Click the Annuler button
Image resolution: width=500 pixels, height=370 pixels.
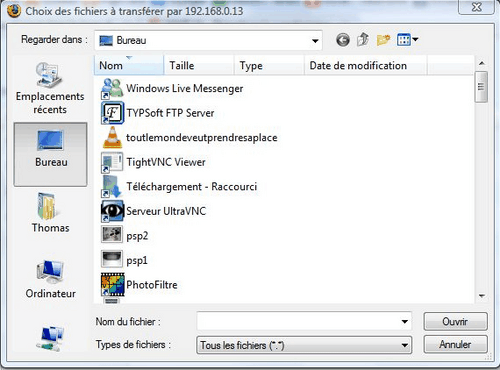455,344
